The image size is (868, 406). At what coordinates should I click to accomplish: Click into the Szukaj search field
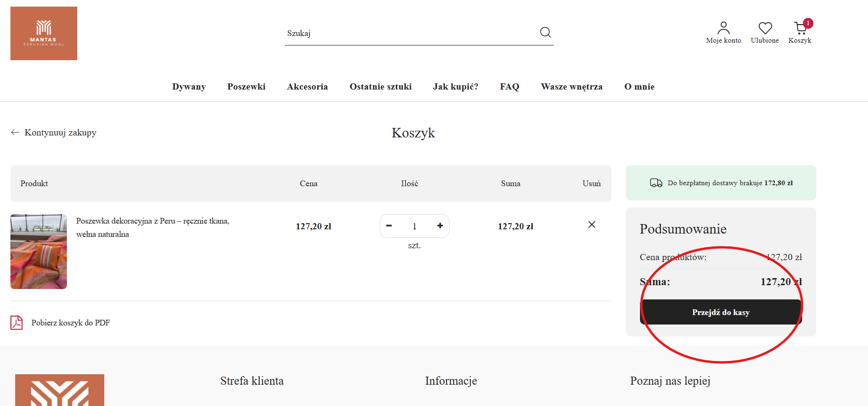point(408,33)
